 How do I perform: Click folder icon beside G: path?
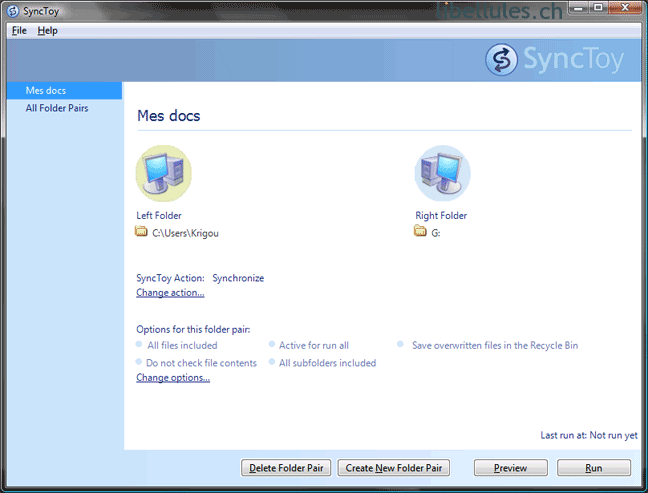(420, 231)
